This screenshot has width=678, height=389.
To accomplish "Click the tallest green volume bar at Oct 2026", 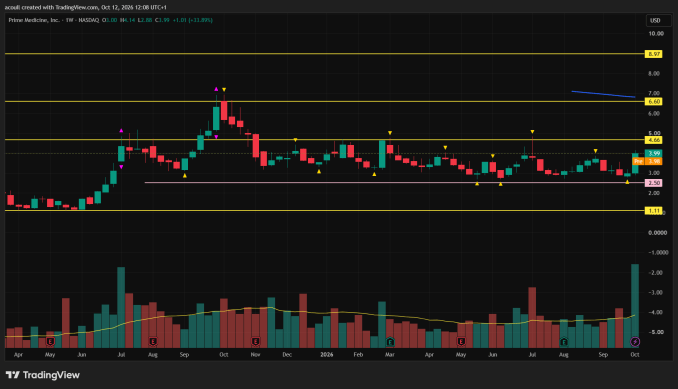I will click(635, 306).
